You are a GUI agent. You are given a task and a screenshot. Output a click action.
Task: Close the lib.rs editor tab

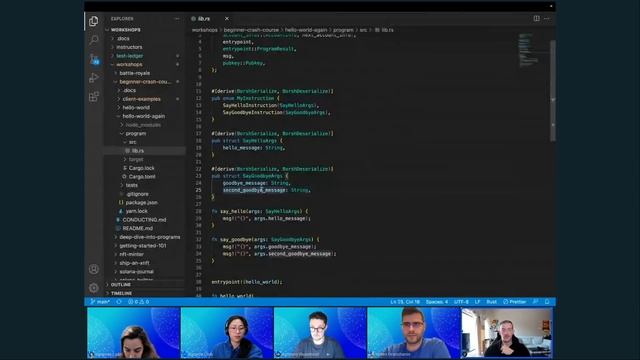pos(227,19)
